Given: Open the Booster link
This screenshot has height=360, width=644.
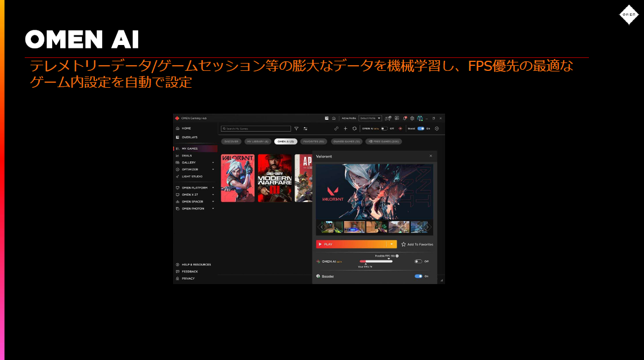Looking at the screenshot, I should pos(328,276).
